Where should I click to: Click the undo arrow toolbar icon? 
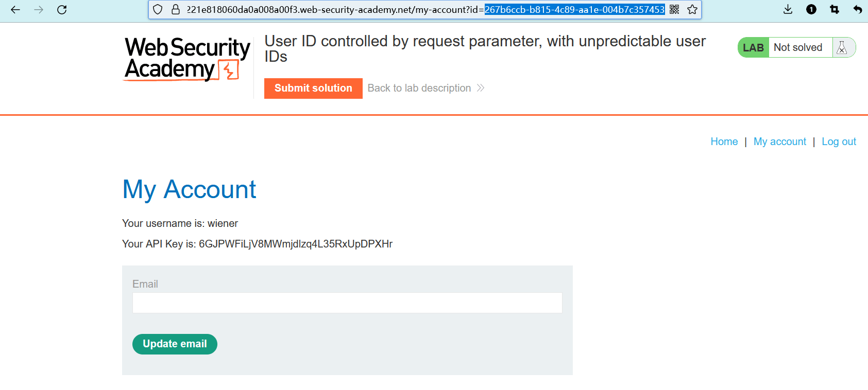(x=857, y=10)
